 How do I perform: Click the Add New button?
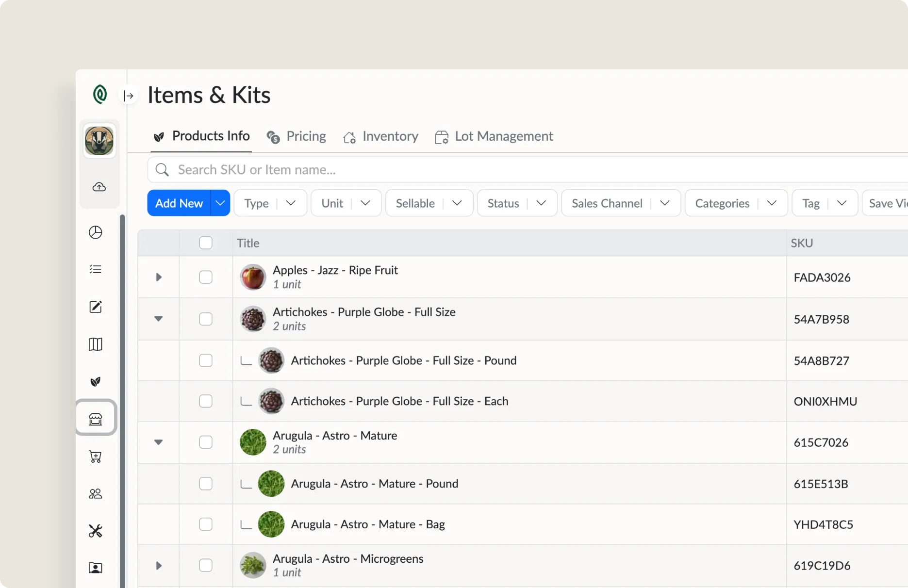[179, 203]
